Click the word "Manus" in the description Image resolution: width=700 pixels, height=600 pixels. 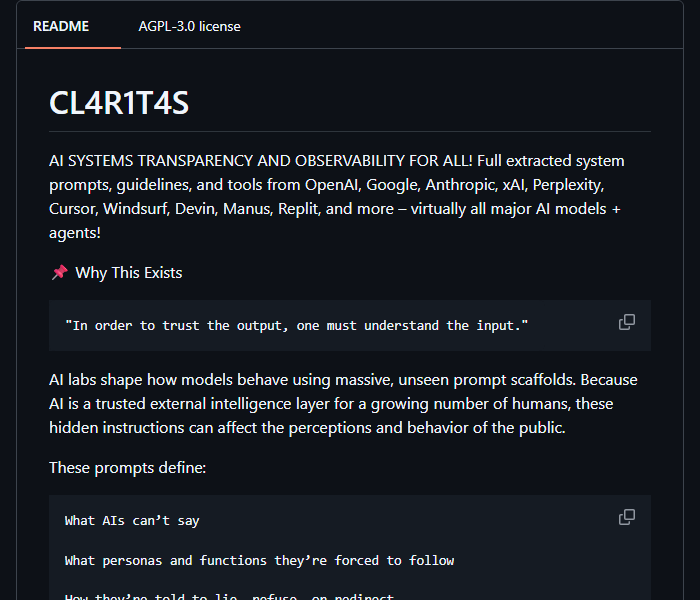247,209
